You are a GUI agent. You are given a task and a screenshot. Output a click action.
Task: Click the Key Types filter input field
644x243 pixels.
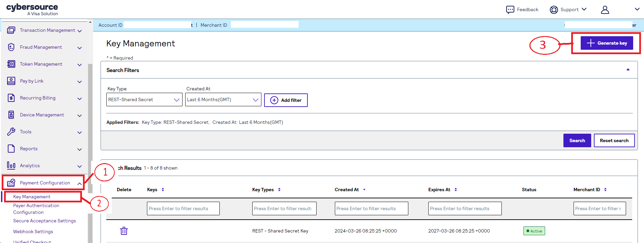coord(284,208)
